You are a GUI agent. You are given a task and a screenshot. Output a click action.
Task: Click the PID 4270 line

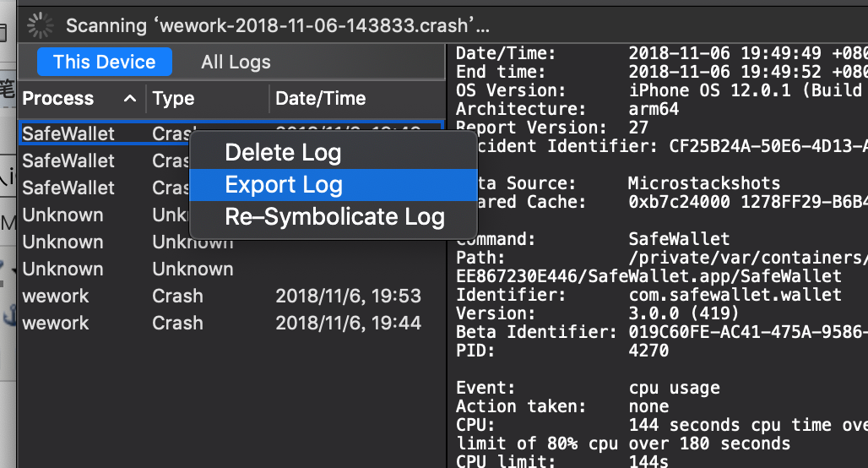(562, 351)
